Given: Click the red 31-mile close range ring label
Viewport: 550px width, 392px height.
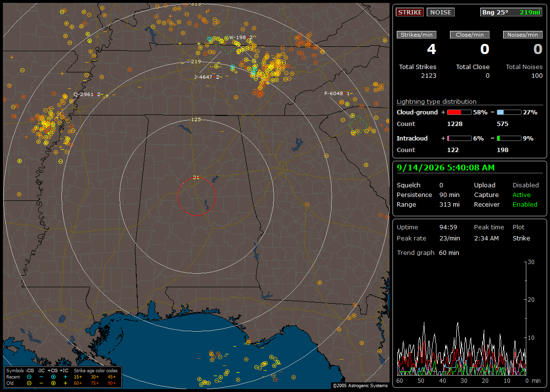Looking at the screenshot, I should click(x=196, y=178).
